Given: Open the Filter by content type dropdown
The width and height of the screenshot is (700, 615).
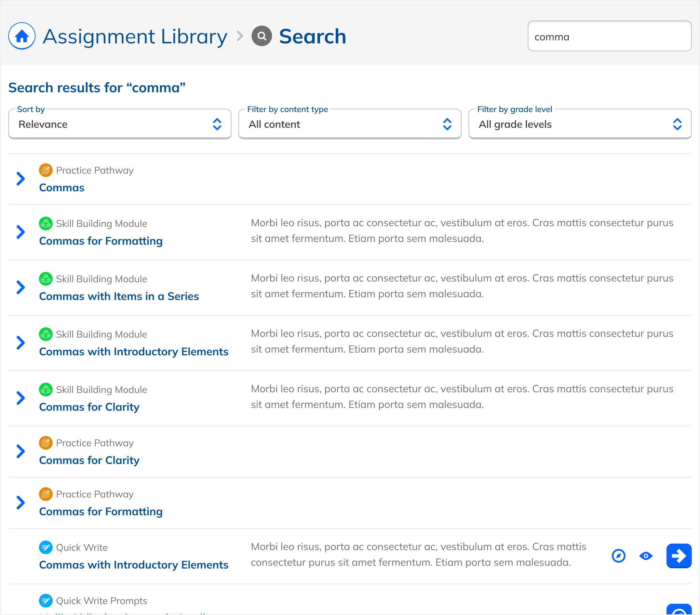Looking at the screenshot, I should [x=350, y=124].
